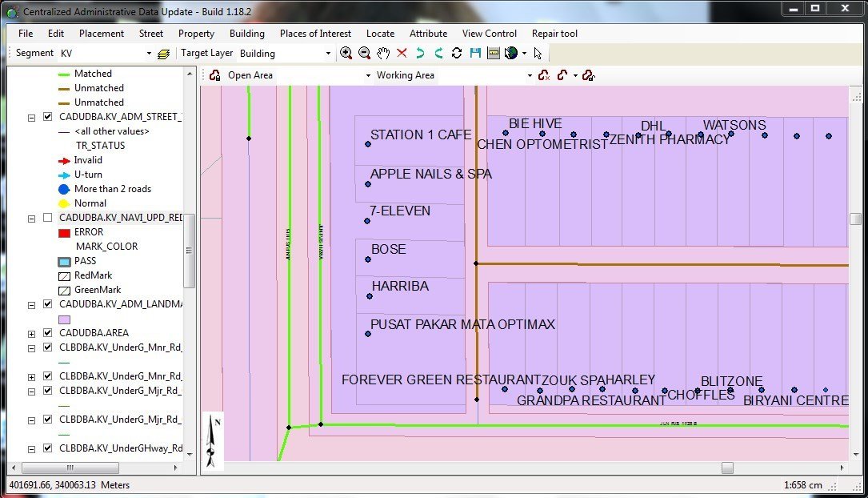This screenshot has height=498, width=868.
Task: Select the pan hand tool
Action: 383,53
